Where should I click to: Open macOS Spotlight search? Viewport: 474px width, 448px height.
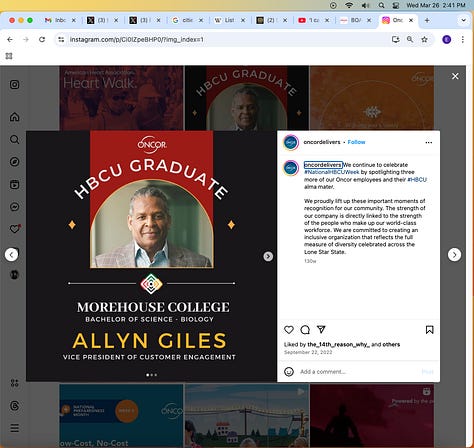tap(381, 5)
